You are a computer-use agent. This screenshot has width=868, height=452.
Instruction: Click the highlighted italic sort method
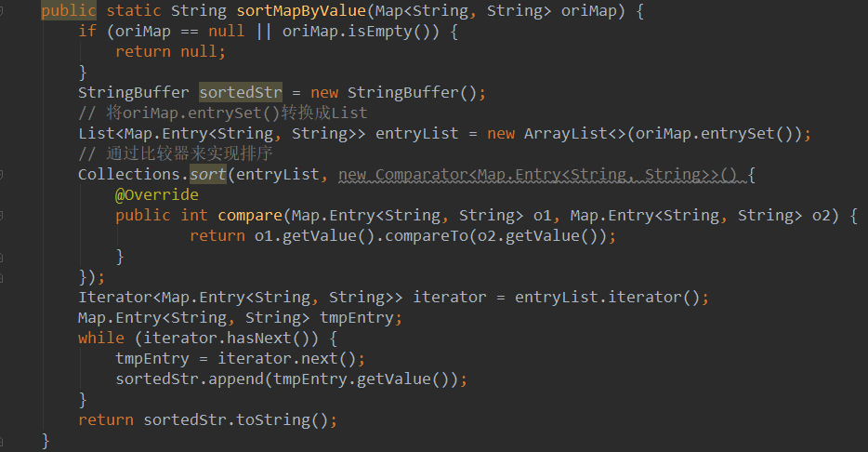point(208,175)
